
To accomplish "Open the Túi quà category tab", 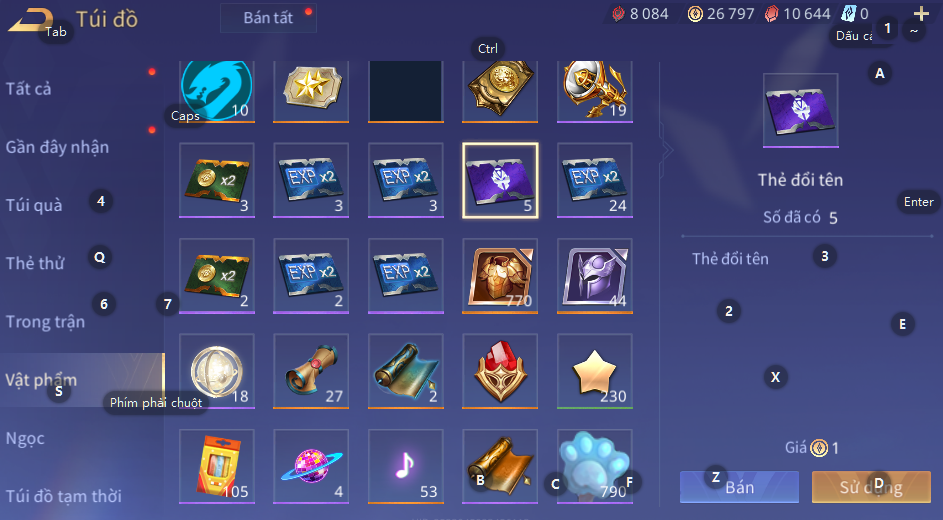I will coord(34,205).
